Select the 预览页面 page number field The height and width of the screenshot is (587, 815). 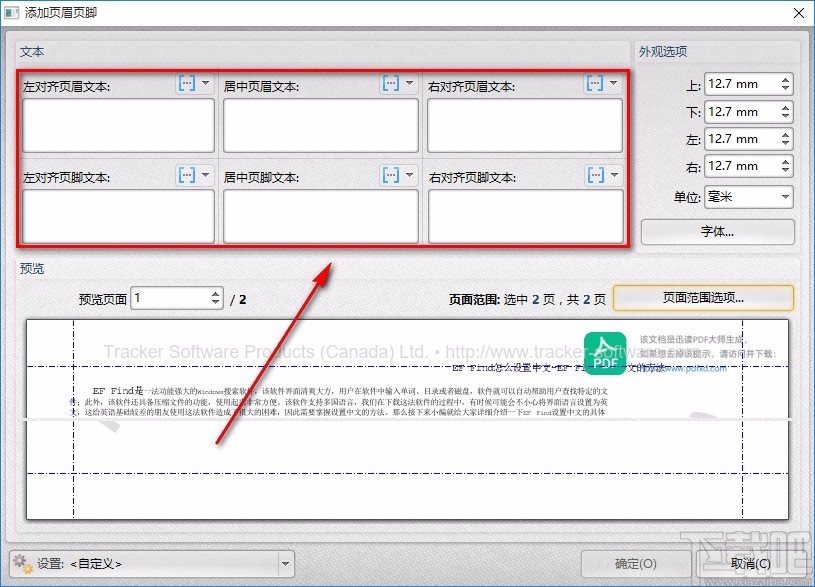pos(170,297)
